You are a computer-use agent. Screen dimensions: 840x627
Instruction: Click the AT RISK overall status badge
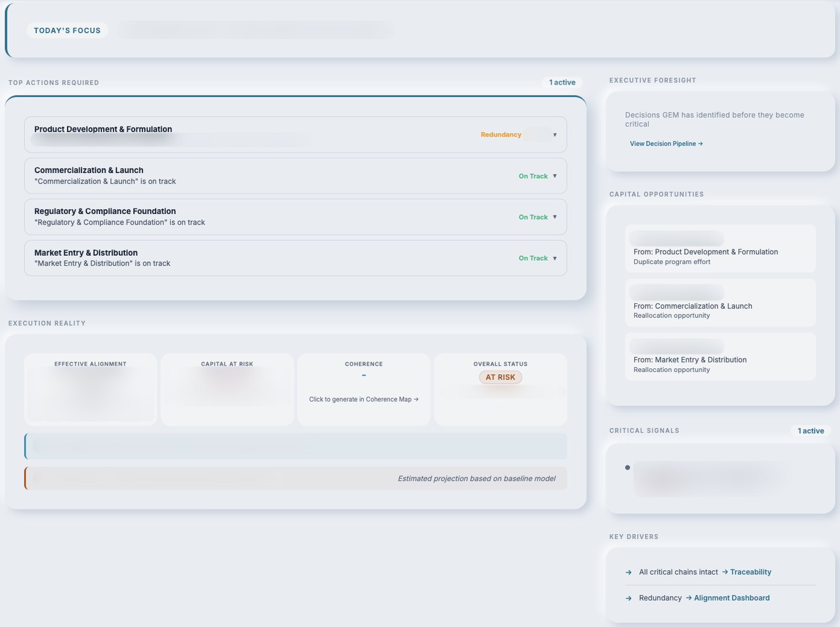pos(500,377)
